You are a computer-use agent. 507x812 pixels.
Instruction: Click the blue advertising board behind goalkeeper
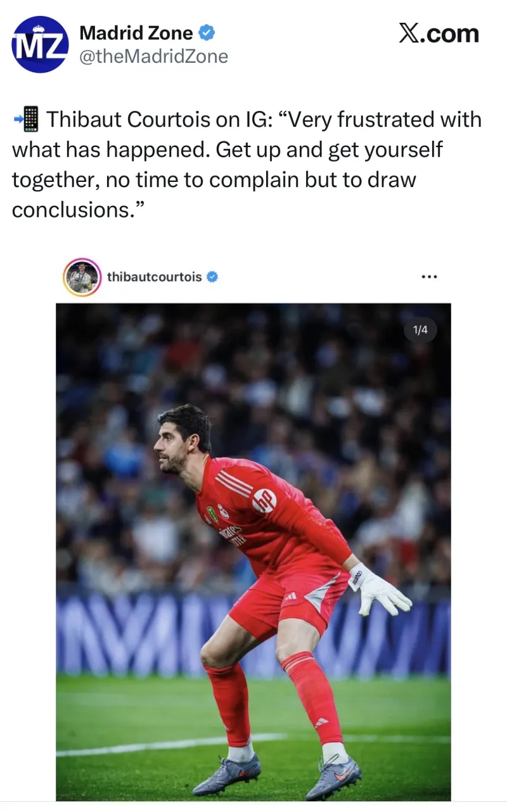253,634
